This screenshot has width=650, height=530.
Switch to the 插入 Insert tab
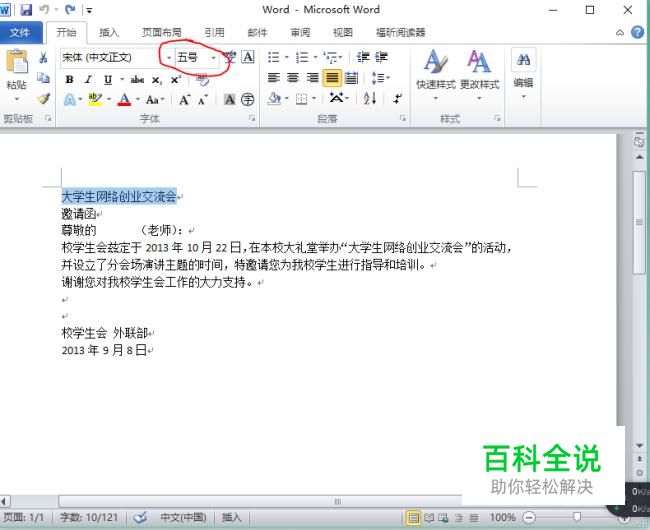(x=109, y=32)
